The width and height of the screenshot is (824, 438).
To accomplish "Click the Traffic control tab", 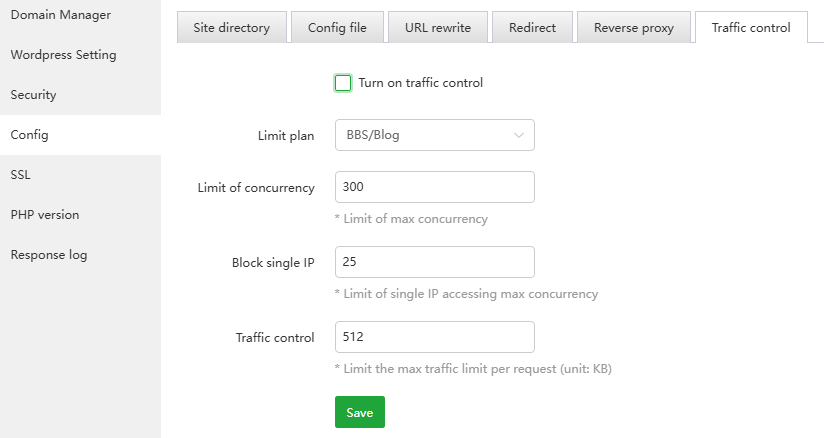I will 750,28.
